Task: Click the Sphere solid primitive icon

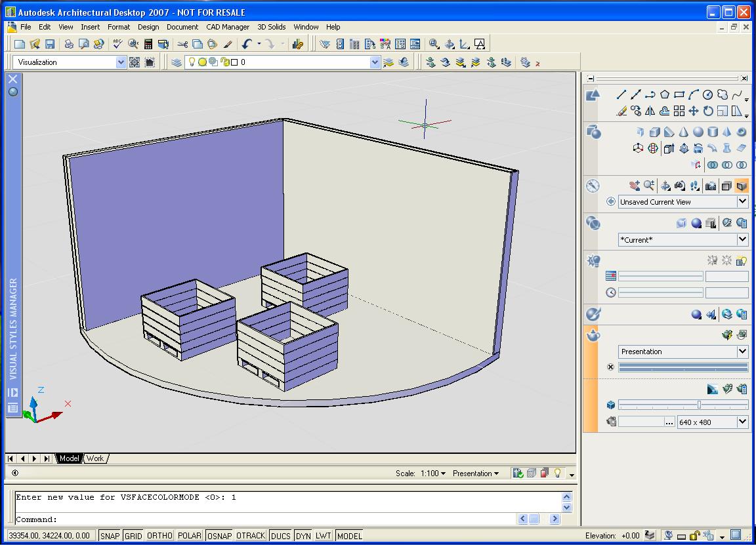Action: click(x=698, y=132)
